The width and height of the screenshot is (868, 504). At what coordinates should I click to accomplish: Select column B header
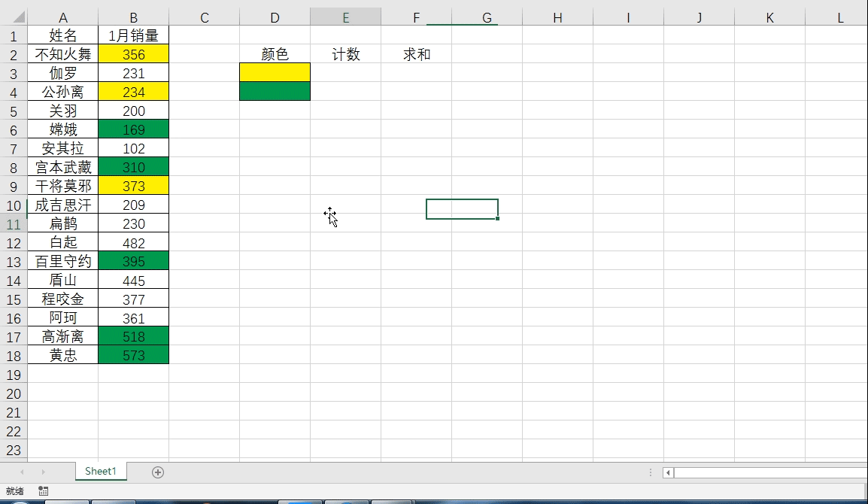pyautogui.click(x=133, y=17)
